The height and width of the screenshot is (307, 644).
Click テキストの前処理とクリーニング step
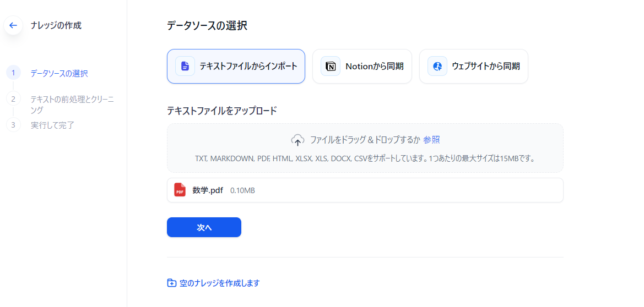(x=72, y=105)
